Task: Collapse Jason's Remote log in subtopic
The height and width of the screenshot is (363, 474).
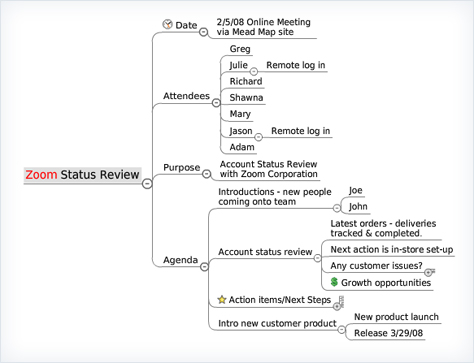Action: tap(259, 137)
